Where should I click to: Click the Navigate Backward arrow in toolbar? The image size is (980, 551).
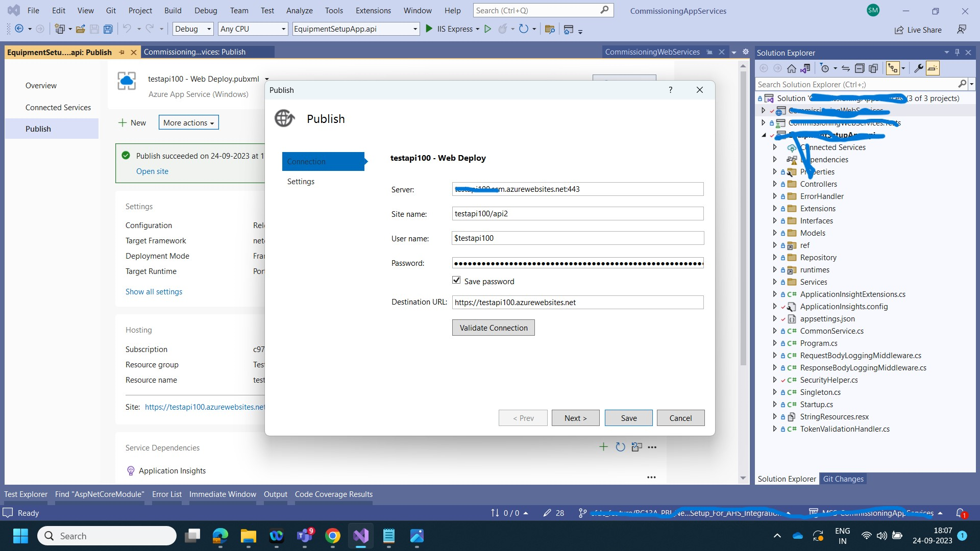[x=19, y=29]
